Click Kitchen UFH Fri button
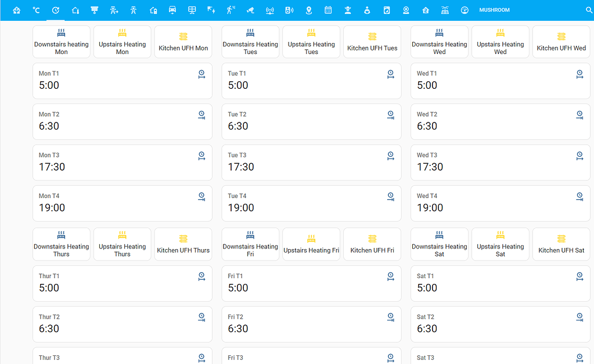This screenshot has height=364, width=594. click(x=372, y=244)
